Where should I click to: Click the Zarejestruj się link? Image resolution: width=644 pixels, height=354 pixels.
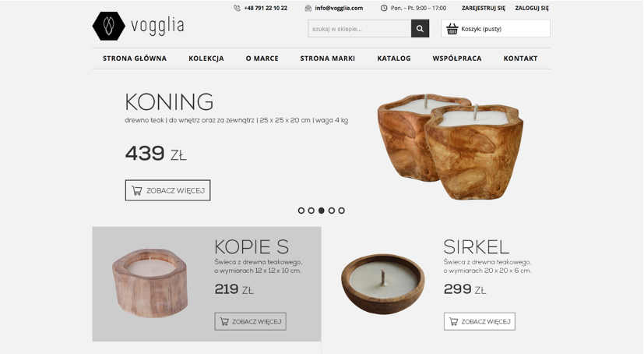click(484, 8)
